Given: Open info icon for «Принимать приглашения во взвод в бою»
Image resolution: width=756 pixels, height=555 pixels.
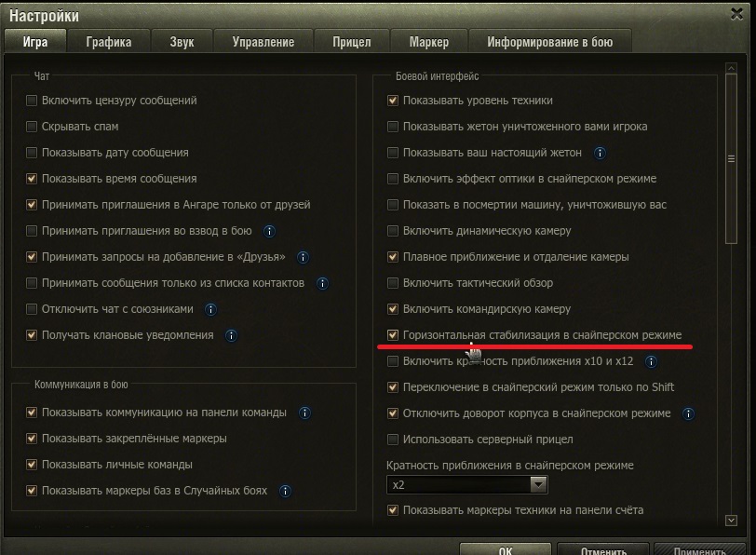Looking at the screenshot, I should 269,232.
